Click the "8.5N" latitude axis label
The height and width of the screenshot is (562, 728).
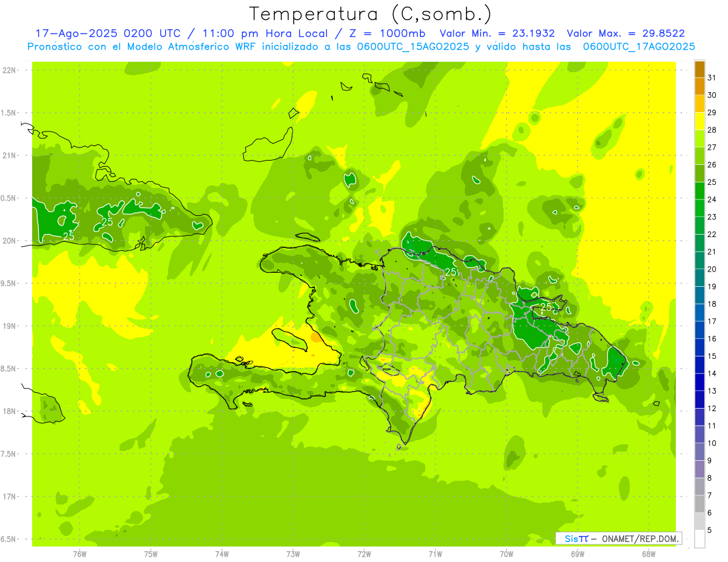point(8,369)
